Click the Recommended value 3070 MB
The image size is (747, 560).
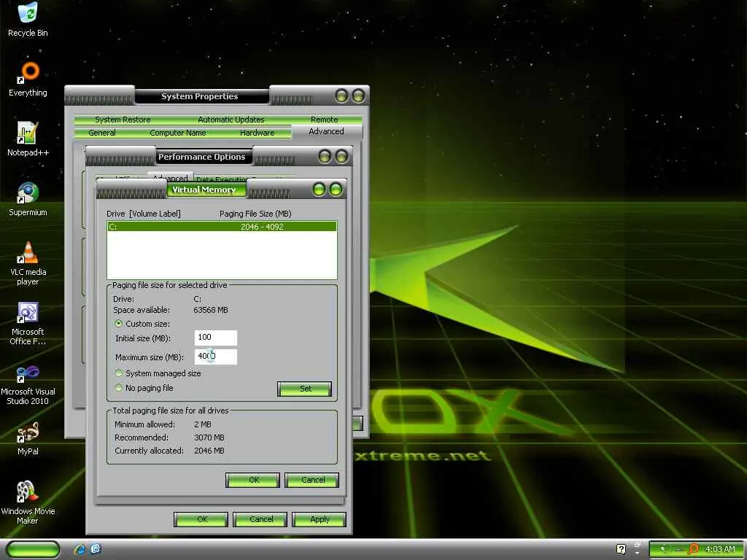pyautogui.click(x=209, y=437)
